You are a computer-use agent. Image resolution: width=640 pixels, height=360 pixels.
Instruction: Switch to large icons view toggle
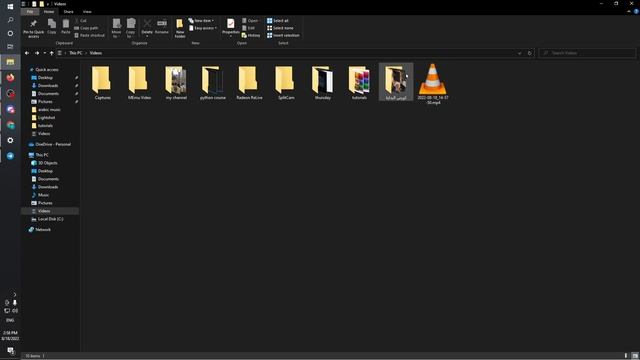point(635,356)
